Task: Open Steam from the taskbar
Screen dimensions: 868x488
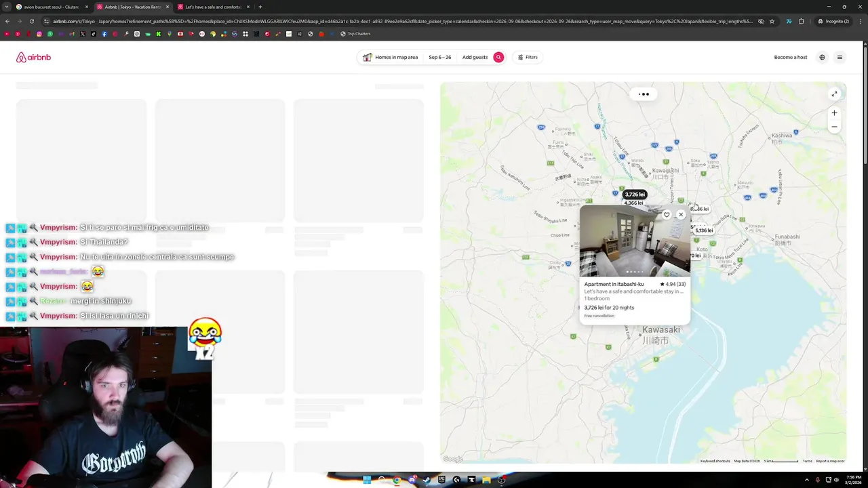Action: click(x=427, y=480)
